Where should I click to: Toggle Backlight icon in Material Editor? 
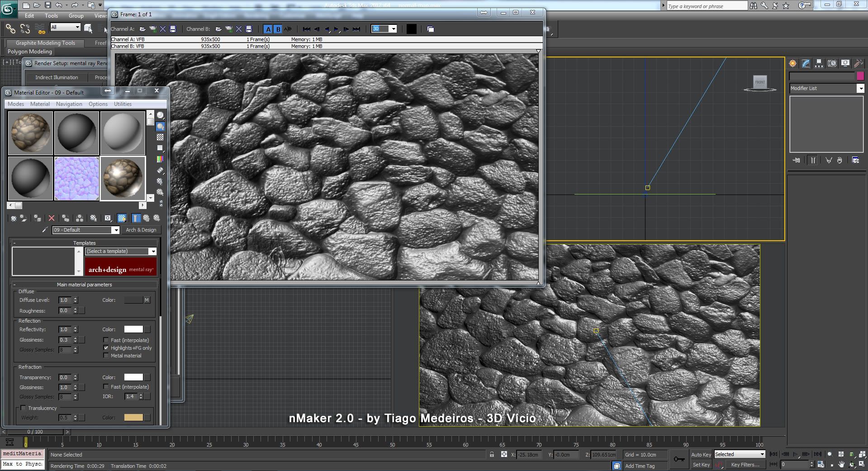(x=160, y=126)
